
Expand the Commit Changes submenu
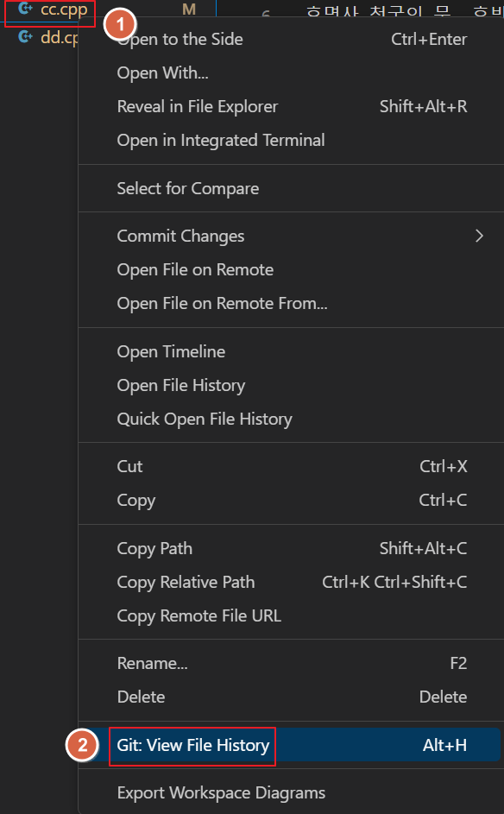click(x=180, y=235)
